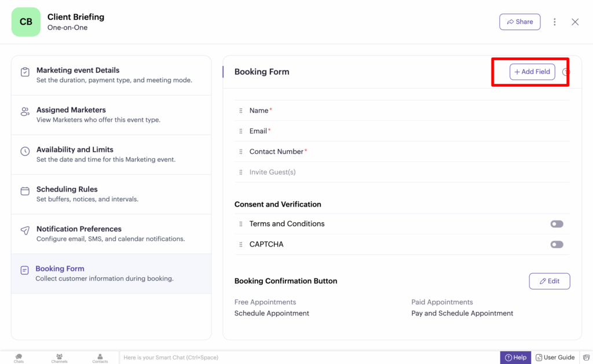
Task: Open Chats from the bottom bar
Action: tap(19, 358)
